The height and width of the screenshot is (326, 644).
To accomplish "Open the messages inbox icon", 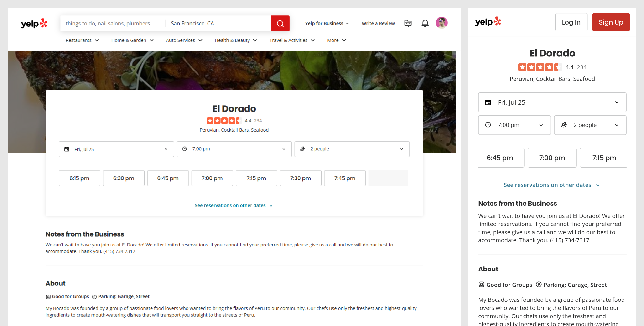I will tap(408, 23).
